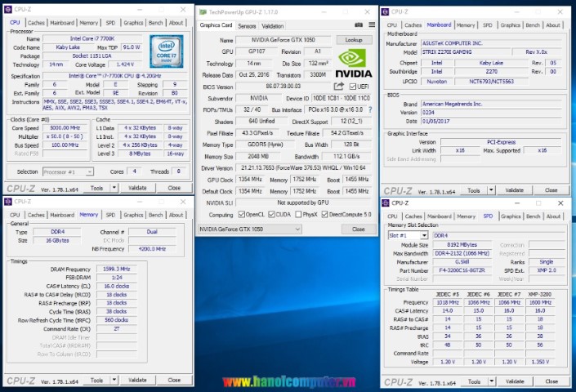Click the CAS# Latency value 16.0 clocks
This screenshot has width=576, height=392.
click(117, 286)
